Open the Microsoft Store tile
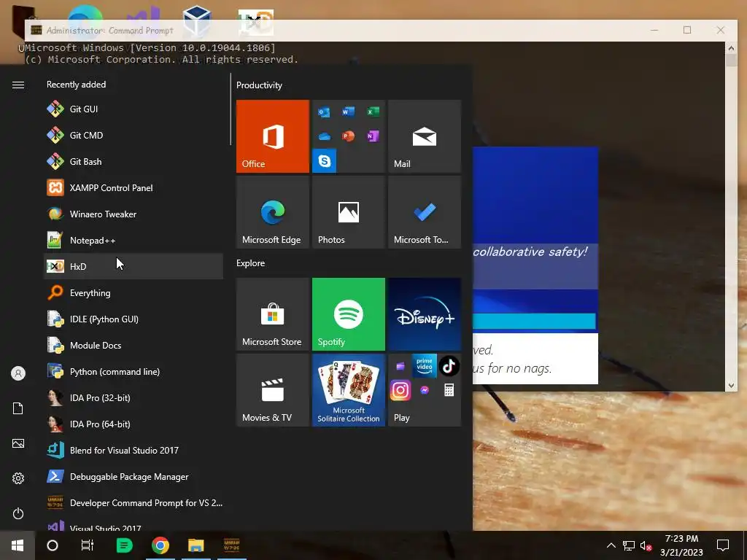The width and height of the screenshot is (747, 560). click(273, 314)
